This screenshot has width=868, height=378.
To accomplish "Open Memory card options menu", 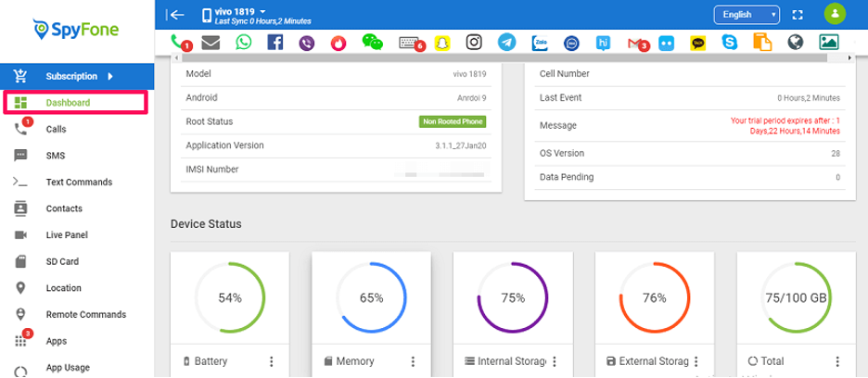I will click(413, 361).
